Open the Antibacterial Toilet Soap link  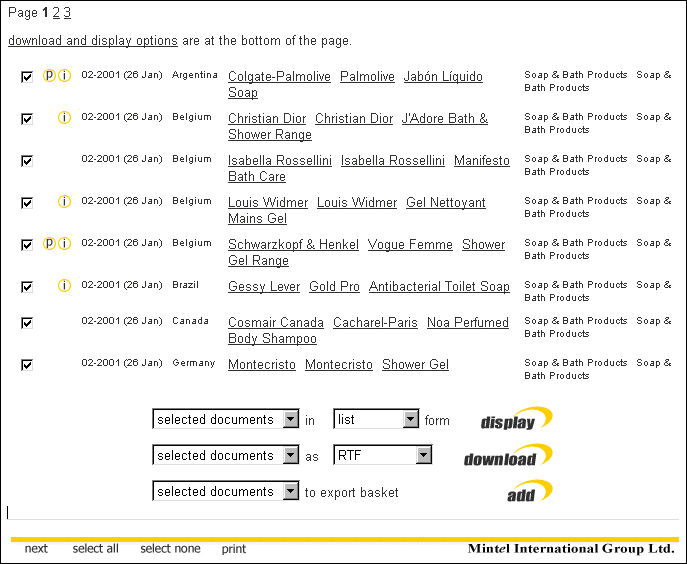[439, 287]
